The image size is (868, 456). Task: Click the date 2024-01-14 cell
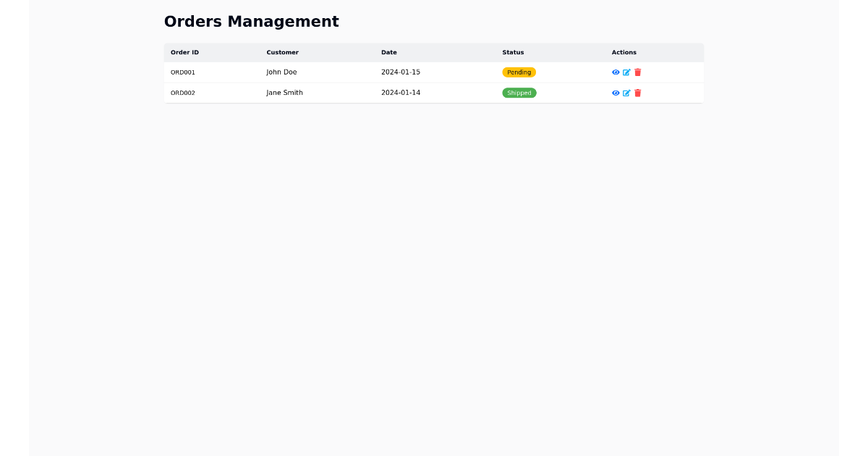coord(401,93)
